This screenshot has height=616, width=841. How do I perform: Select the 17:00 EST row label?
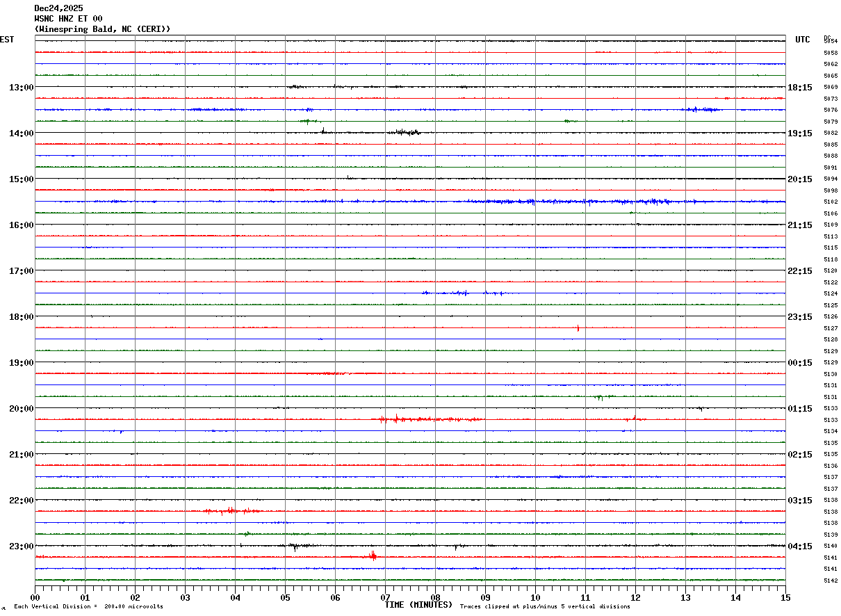(22, 271)
